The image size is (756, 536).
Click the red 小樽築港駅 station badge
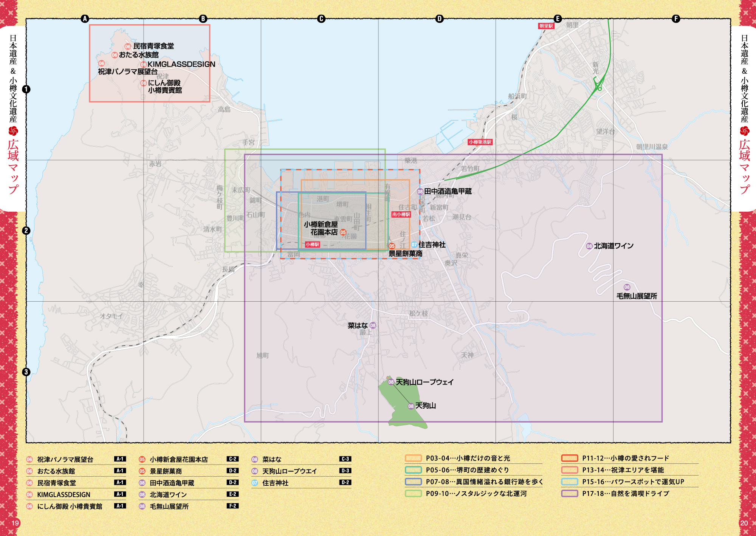(x=480, y=142)
